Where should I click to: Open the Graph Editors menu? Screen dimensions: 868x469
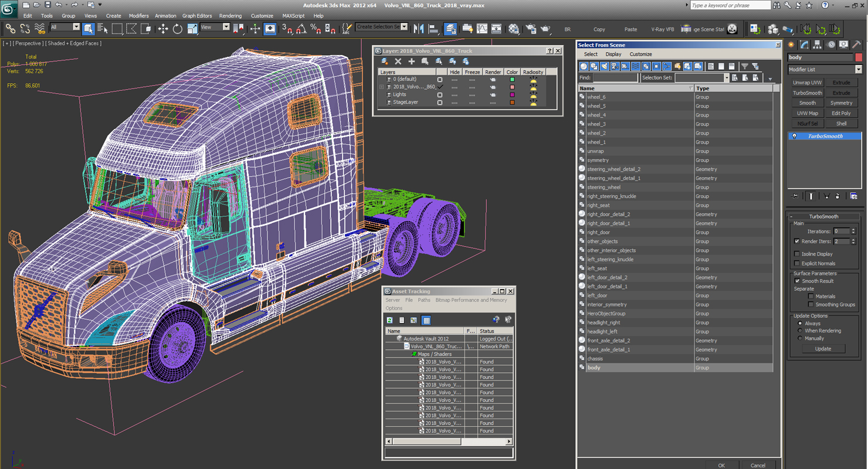pos(197,16)
